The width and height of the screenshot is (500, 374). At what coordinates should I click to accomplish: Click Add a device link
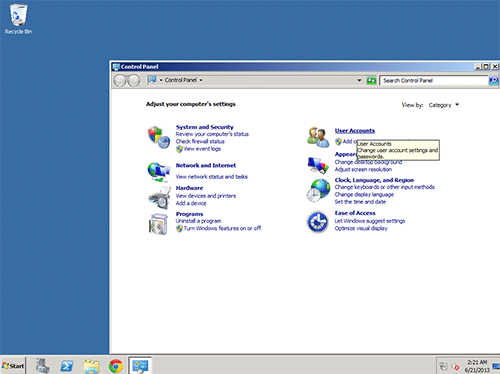[191, 203]
